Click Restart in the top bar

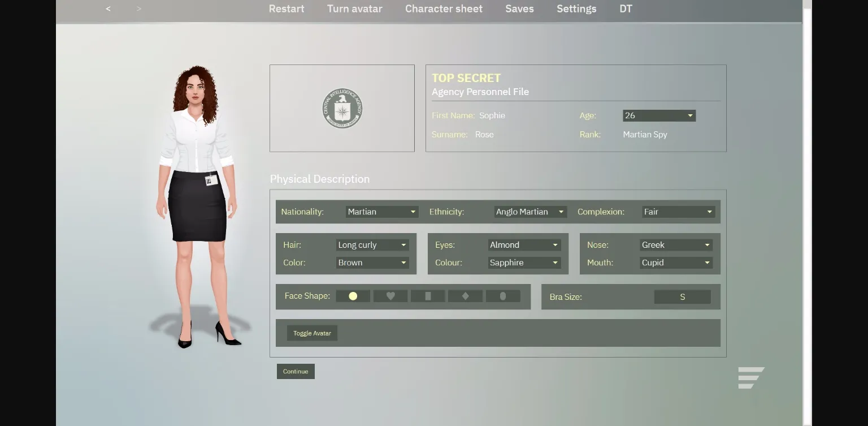tap(286, 8)
